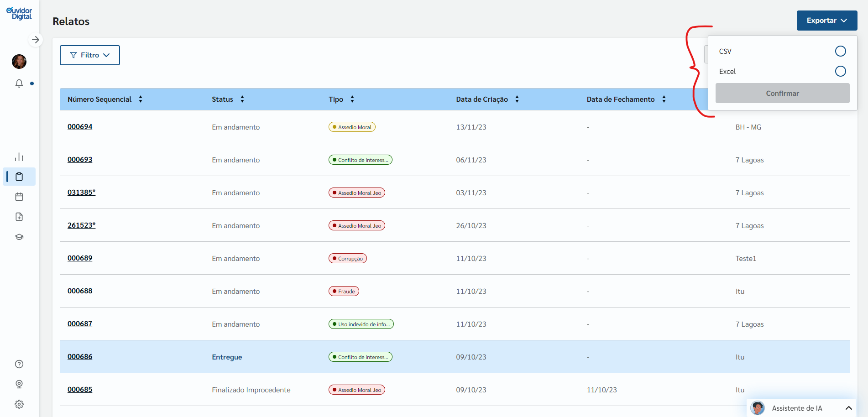Viewport: 868px width, 417px height.
Task: Open report 000688
Action: pos(80,291)
